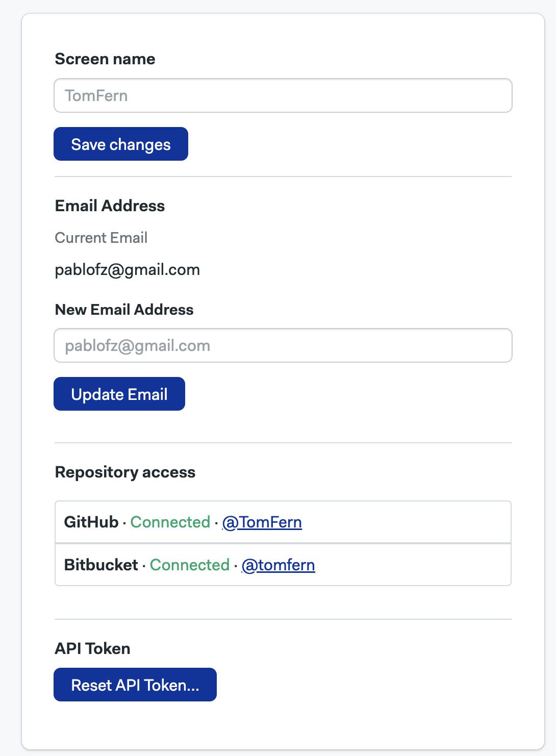Click the Update Email button
Screen dimensions: 556x756
point(119,394)
